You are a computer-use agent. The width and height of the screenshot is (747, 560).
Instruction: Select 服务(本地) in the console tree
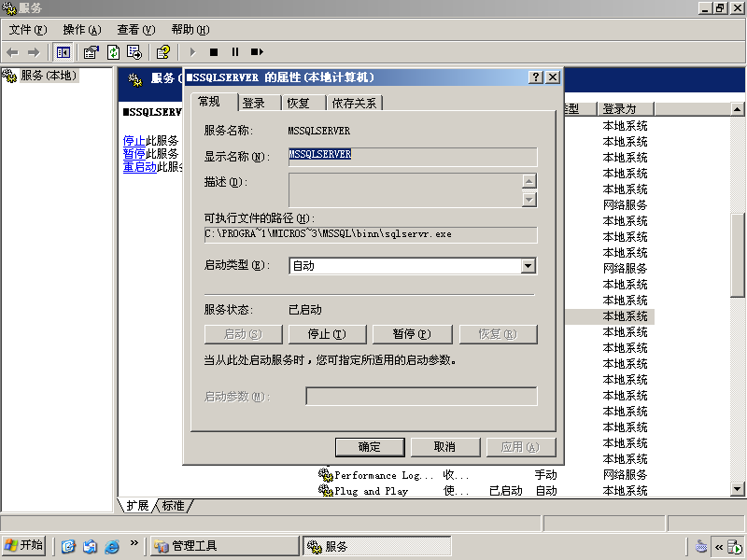click(x=49, y=76)
